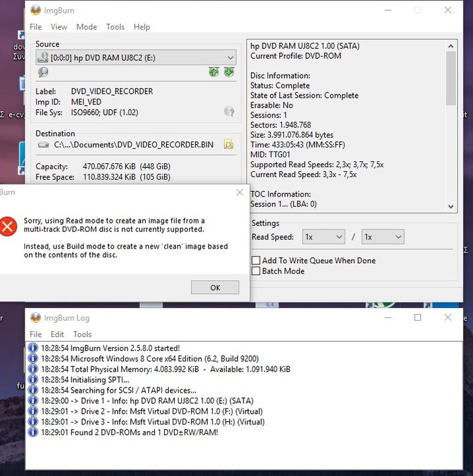
Task: Click info icon on 'Searching for SCSI' row
Action: click(33, 390)
